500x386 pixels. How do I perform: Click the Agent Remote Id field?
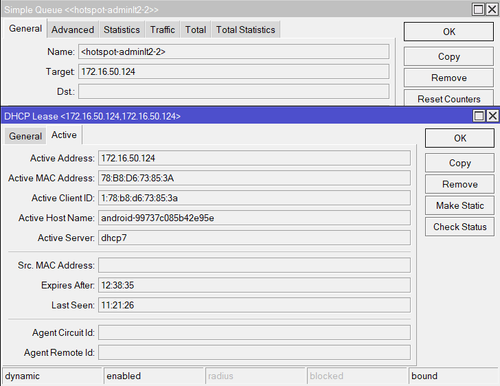[x=254, y=353]
